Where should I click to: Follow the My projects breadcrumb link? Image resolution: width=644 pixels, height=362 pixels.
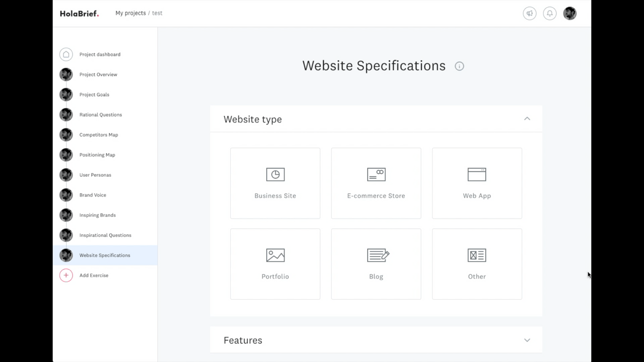click(x=130, y=13)
